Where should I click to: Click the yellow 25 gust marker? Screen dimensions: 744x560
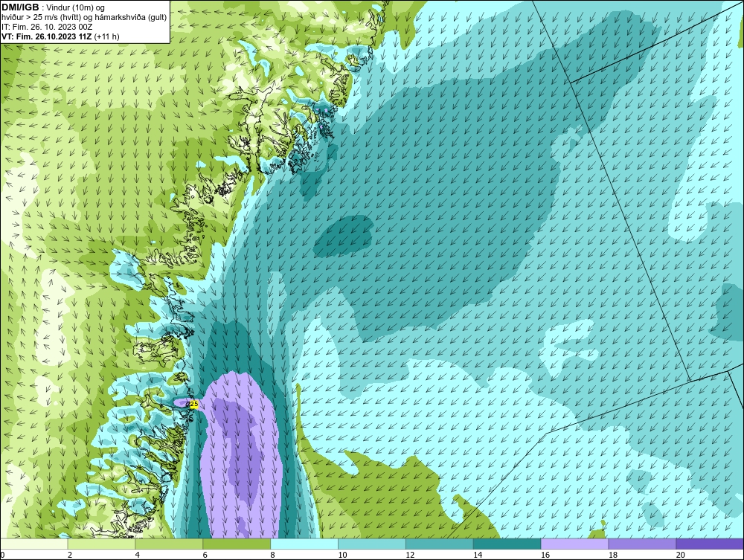coord(193,404)
